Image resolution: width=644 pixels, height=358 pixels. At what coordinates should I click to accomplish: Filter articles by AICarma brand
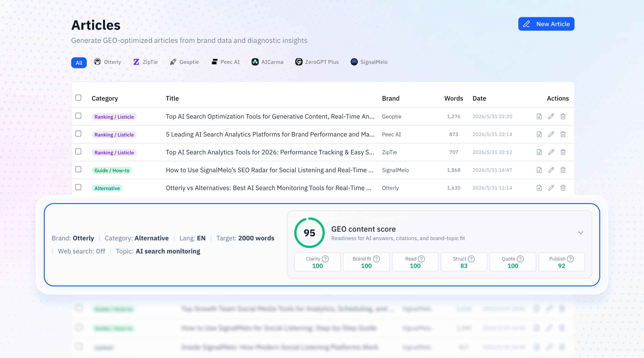tap(267, 62)
